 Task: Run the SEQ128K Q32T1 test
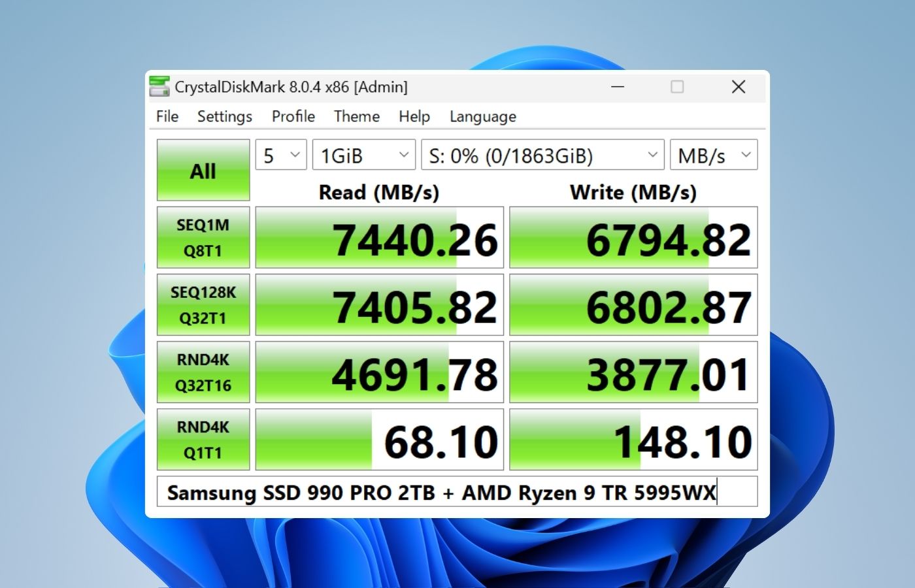coord(203,304)
